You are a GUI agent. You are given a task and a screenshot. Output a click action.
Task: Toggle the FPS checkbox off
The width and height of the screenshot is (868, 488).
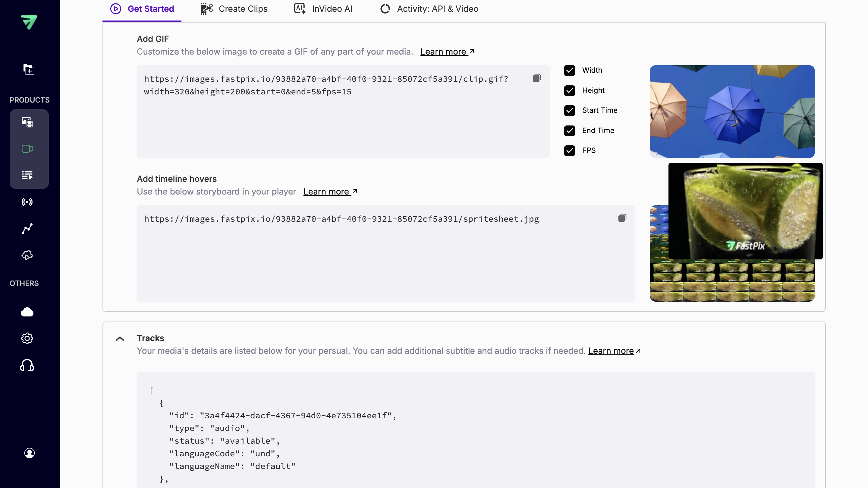(569, 151)
